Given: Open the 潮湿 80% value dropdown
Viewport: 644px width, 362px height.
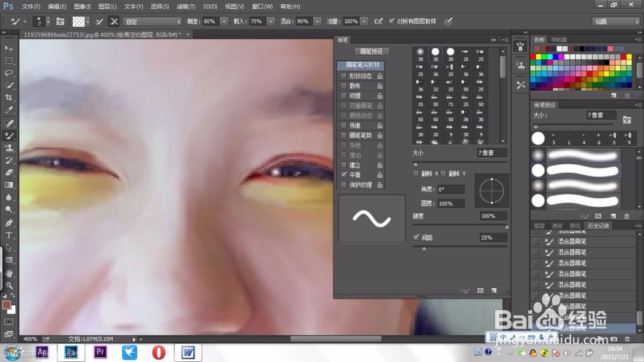Looking at the screenshot, I should tap(224, 21).
